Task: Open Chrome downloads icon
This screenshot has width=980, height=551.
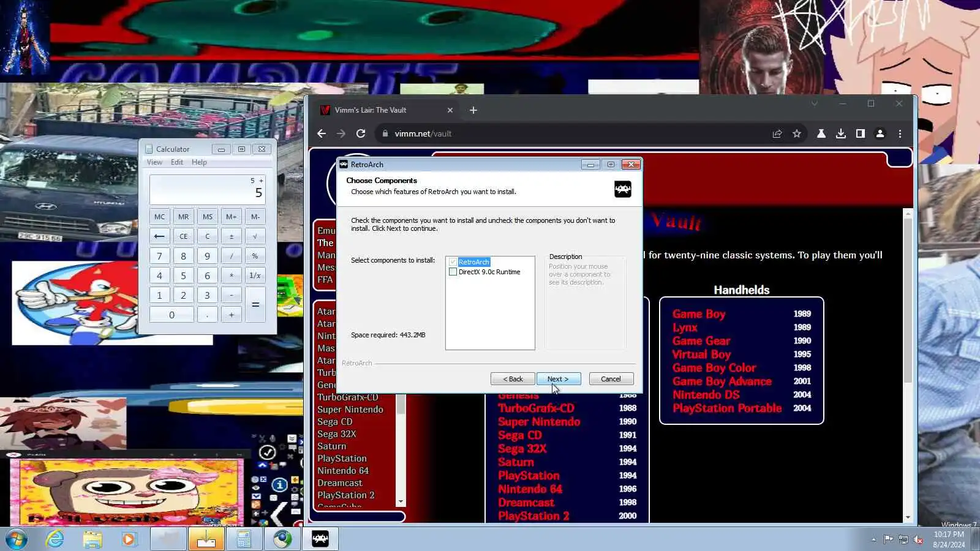Action: [841, 133]
